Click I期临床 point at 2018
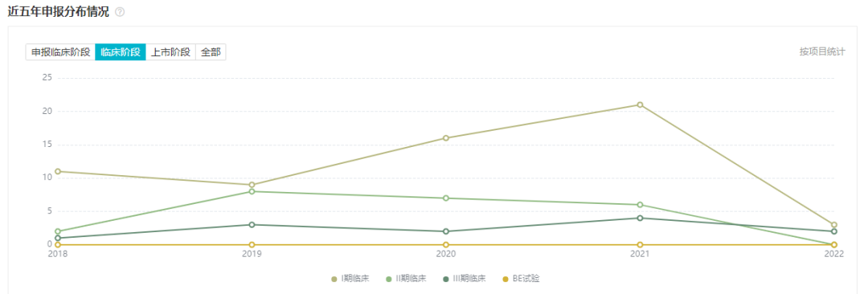This screenshot has width=868, height=294. pyautogui.click(x=58, y=171)
